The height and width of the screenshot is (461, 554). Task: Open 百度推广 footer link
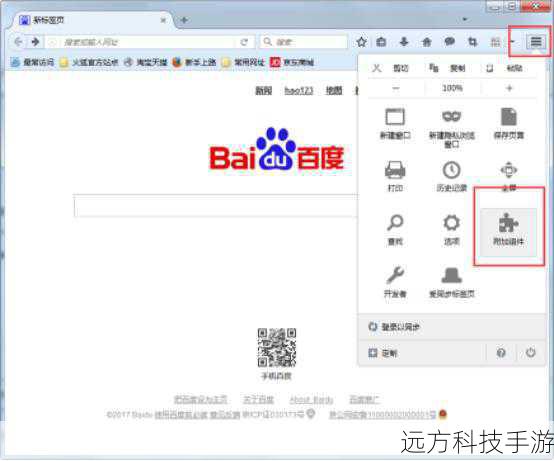pos(364,399)
